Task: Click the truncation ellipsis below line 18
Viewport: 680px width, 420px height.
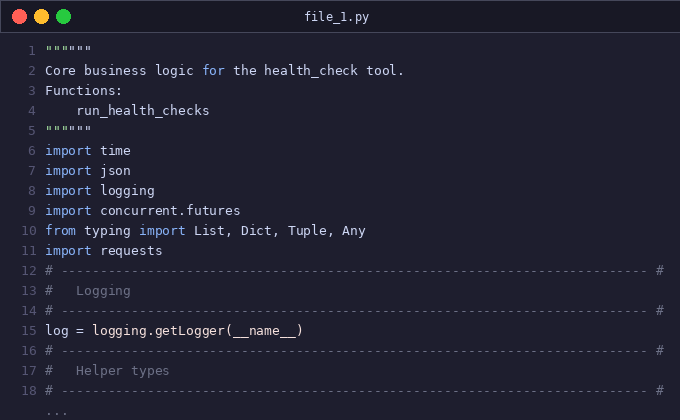Action: click(x=57, y=413)
